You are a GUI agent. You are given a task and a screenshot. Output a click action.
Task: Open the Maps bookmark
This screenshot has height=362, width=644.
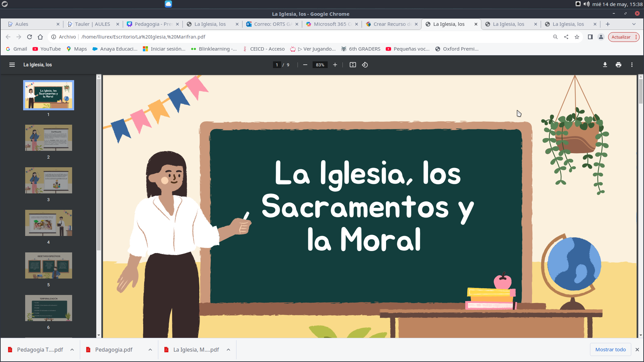[x=77, y=49]
